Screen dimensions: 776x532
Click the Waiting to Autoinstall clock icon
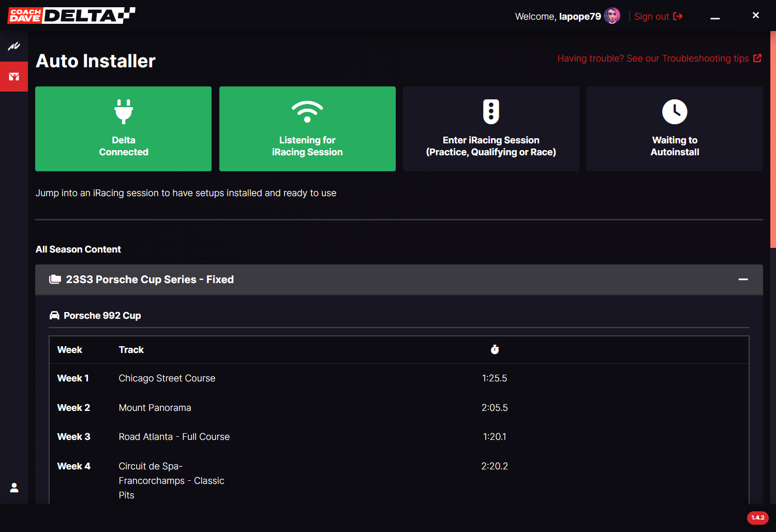(x=675, y=111)
